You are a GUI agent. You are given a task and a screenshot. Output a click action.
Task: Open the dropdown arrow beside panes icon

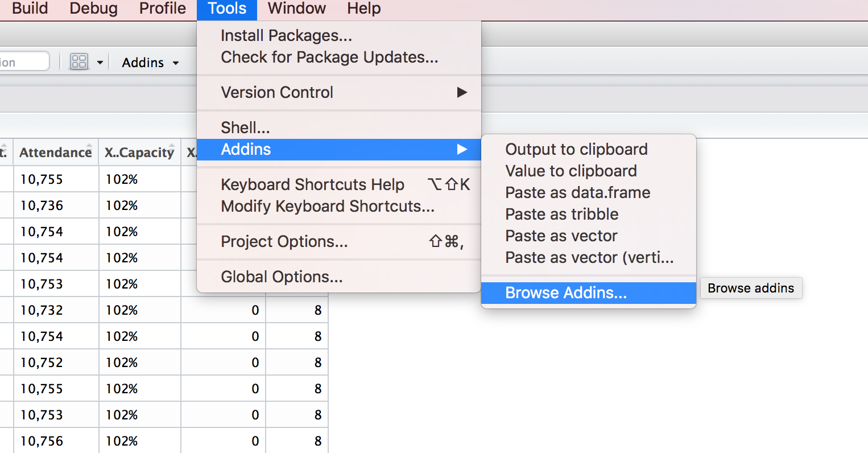(100, 62)
